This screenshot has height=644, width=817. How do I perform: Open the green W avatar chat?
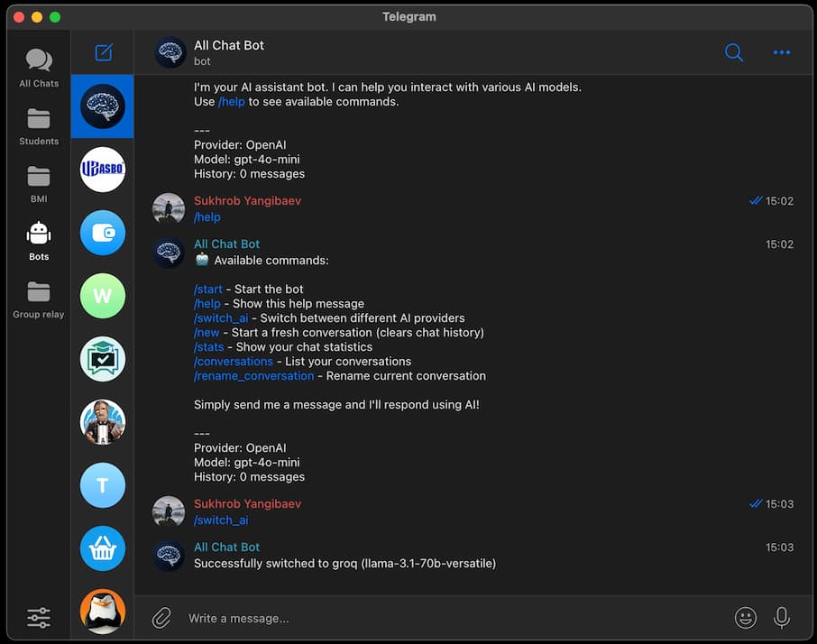click(x=103, y=296)
